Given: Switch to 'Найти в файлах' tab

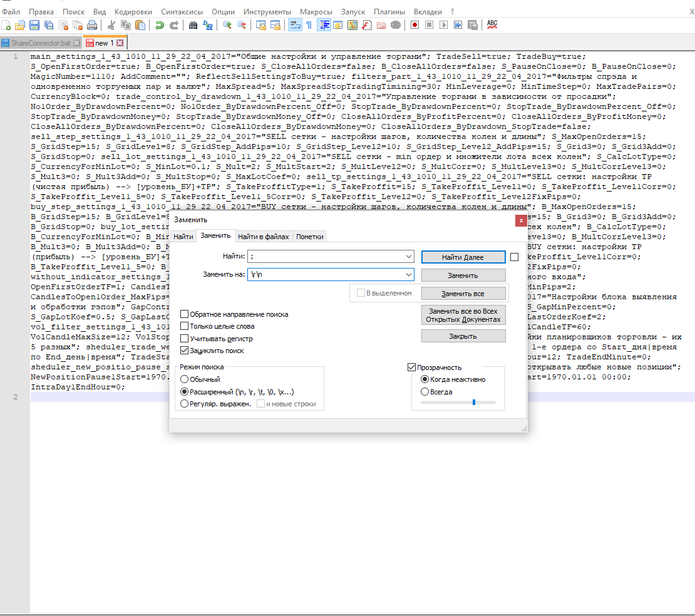Looking at the screenshot, I should coord(263,237).
